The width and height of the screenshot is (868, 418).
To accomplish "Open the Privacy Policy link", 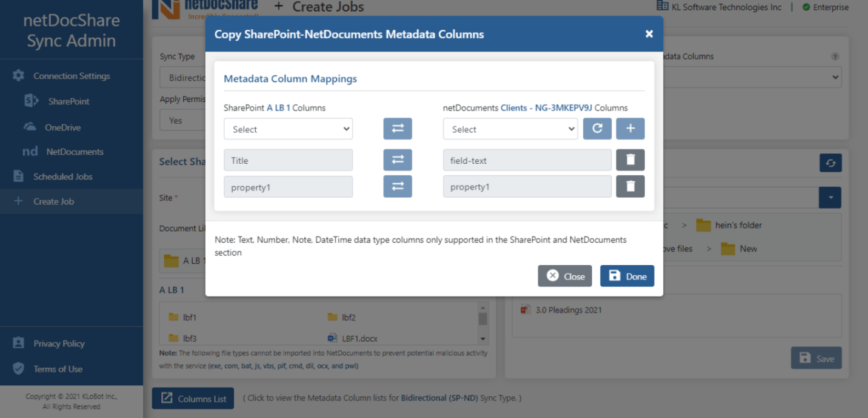I will 59,343.
